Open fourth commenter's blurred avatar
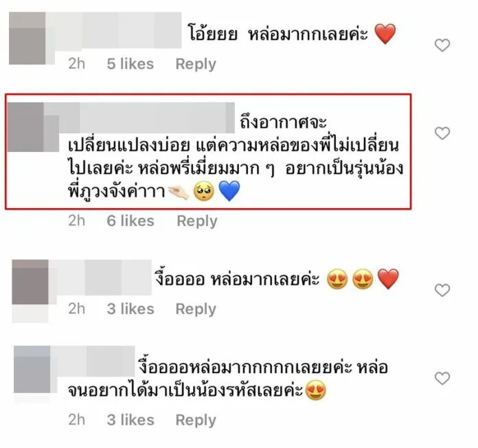Viewport: 478px width, 448px height. pyautogui.click(x=32, y=369)
